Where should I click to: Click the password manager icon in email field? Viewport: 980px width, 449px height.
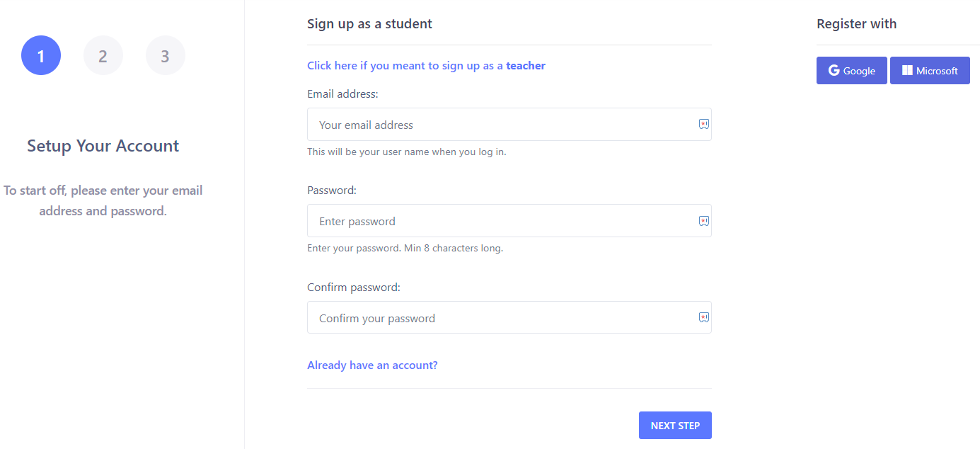pos(704,124)
